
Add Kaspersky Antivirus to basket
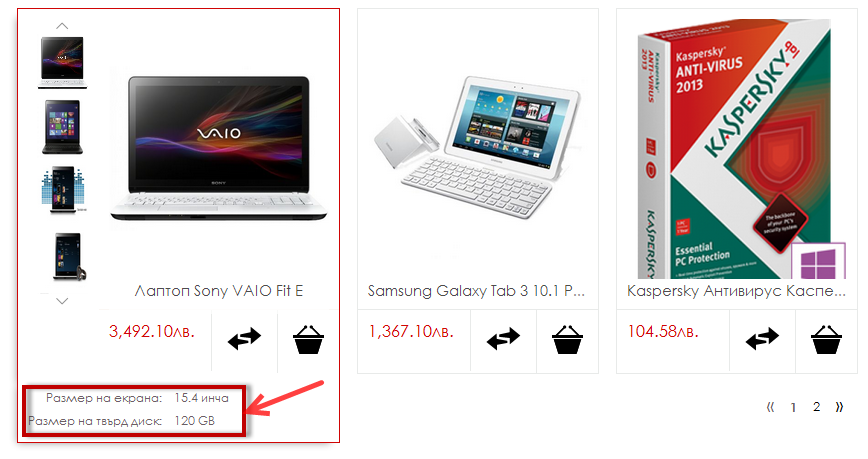[x=826, y=339]
